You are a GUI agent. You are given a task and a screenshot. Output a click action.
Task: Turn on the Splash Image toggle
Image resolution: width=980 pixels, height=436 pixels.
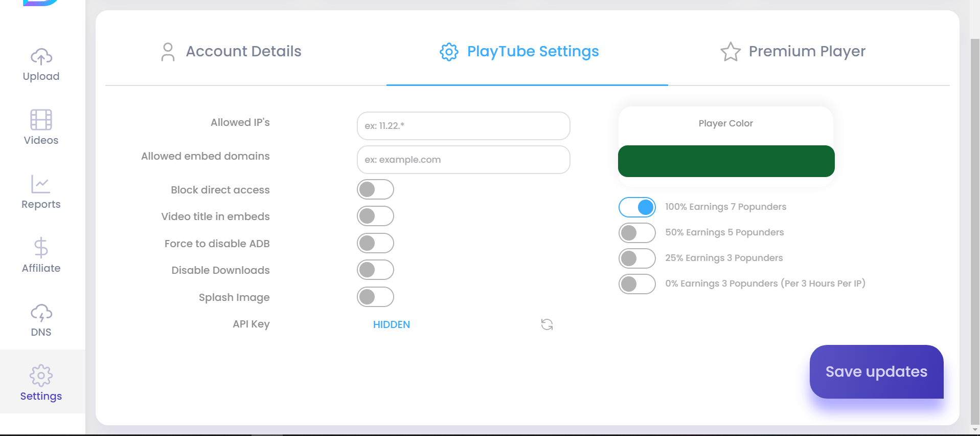click(x=375, y=297)
